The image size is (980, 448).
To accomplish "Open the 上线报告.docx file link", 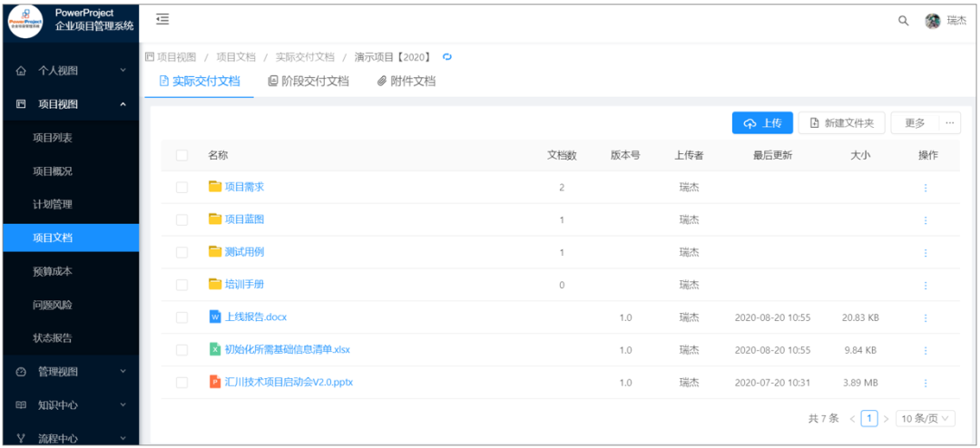I will coord(256,317).
